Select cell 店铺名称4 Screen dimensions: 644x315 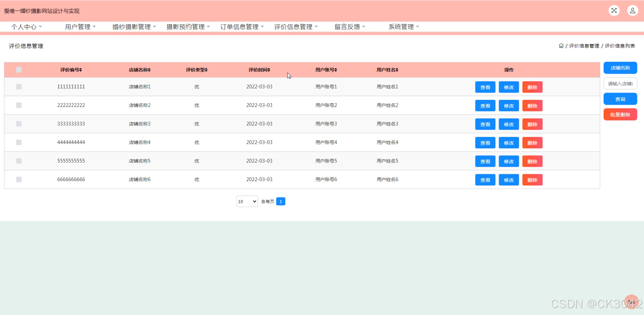point(139,142)
